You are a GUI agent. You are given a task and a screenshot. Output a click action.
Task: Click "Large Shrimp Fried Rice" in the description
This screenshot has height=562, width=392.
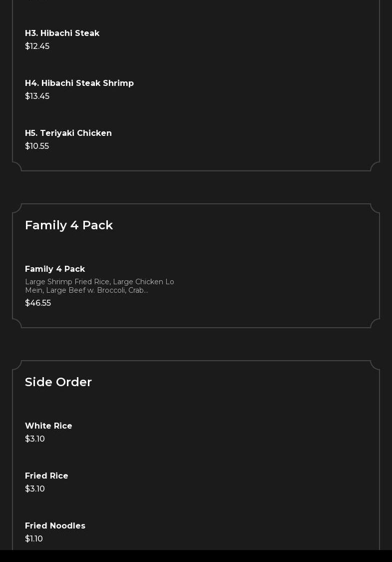coord(67,282)
